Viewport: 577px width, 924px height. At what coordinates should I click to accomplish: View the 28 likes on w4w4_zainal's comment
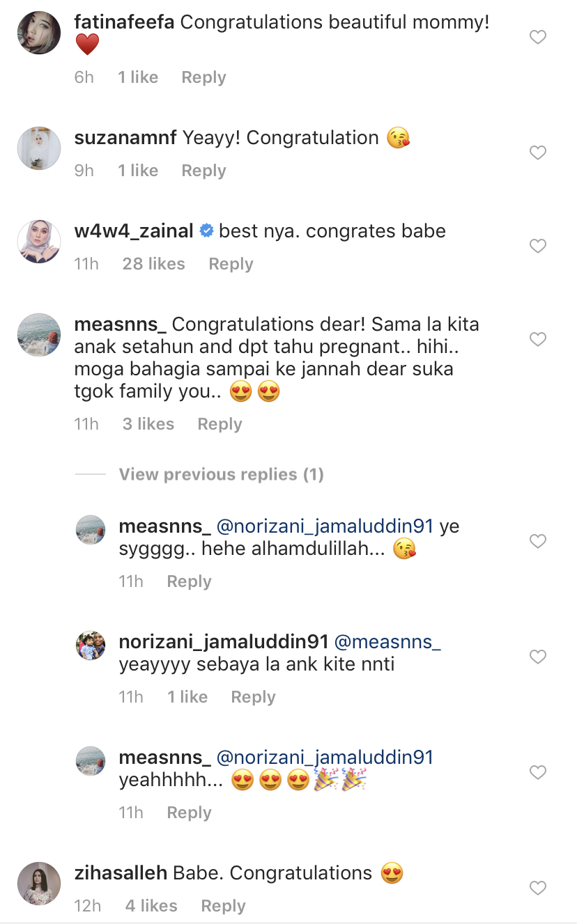(x=153, y=264)
